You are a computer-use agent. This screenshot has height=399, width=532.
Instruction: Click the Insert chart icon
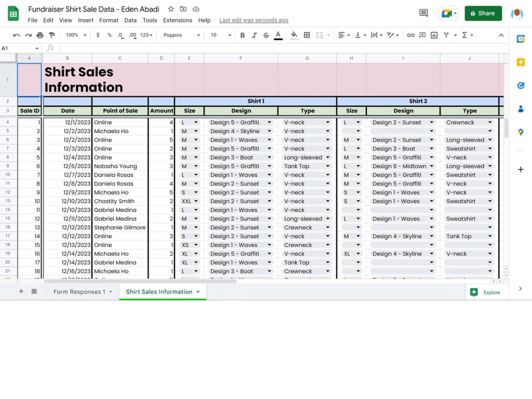tap(434, 35)
